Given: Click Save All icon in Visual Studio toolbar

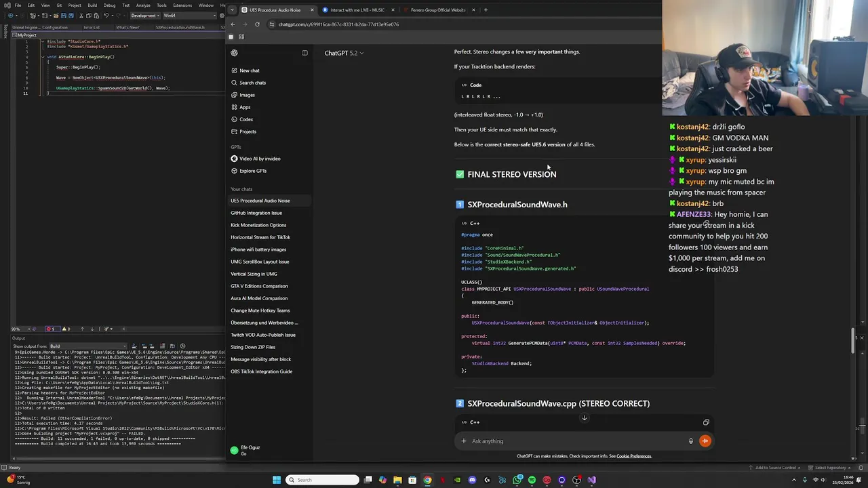Looking at the screenshot, I should click(71, 16).
